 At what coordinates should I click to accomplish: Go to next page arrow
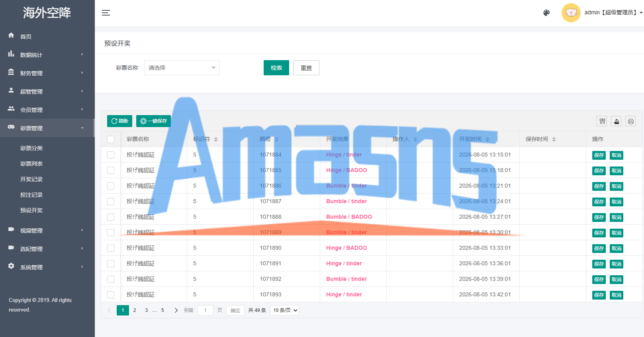[176, 310]
